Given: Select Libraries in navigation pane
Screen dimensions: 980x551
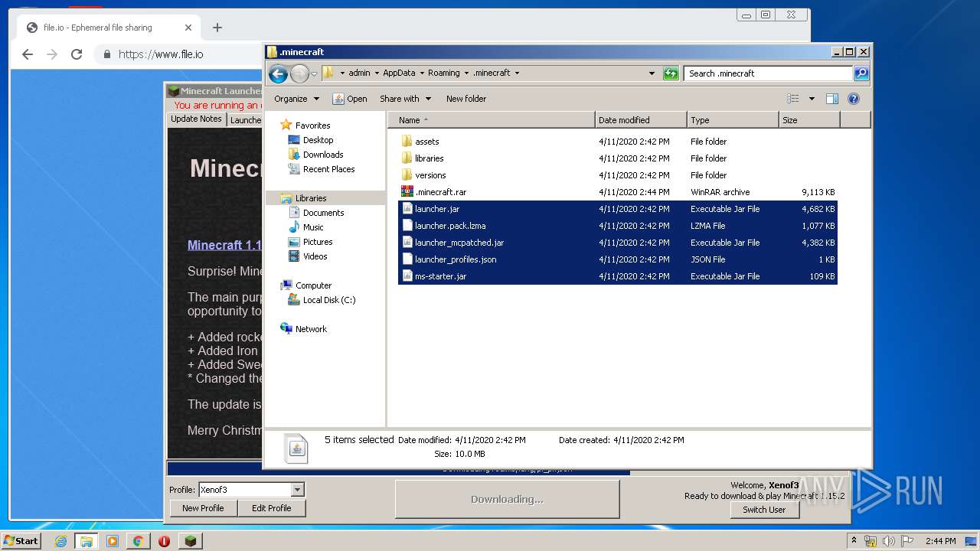Looking at the screenshot, I should [x=311, y=198].
